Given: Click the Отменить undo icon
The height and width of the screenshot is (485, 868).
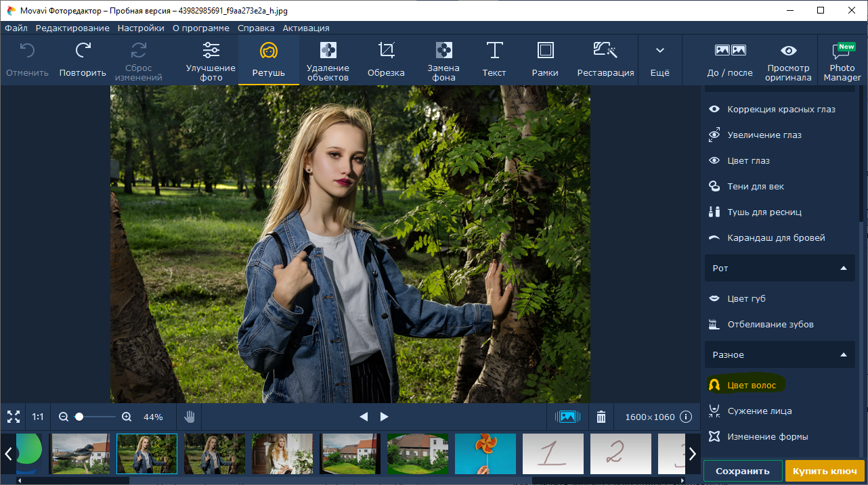Looking at the screenshot, I should click(27, 51).
